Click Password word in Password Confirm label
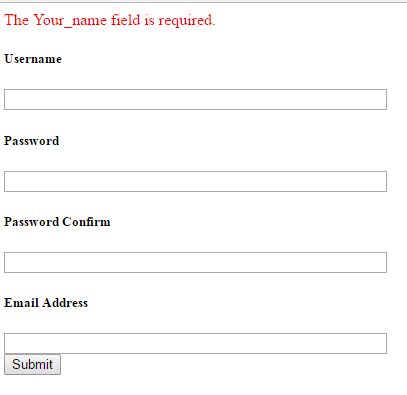Viewport: 407px width, 395px height. point(32,222)
